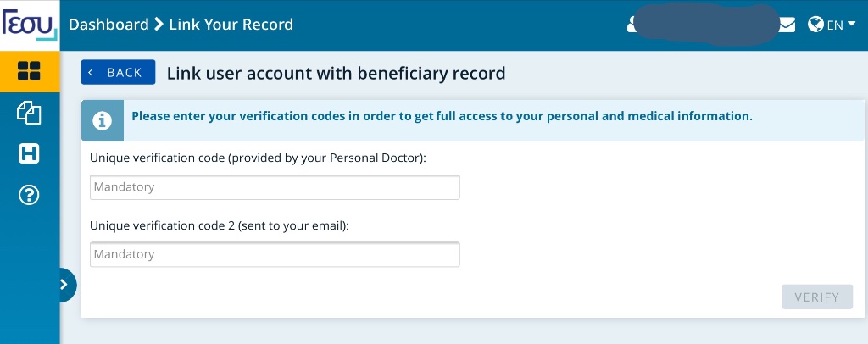Click the globe language icon
Image resolution: width=868 pixels, height=344 pixels.
pyautogui.click(x=815, y=25)
